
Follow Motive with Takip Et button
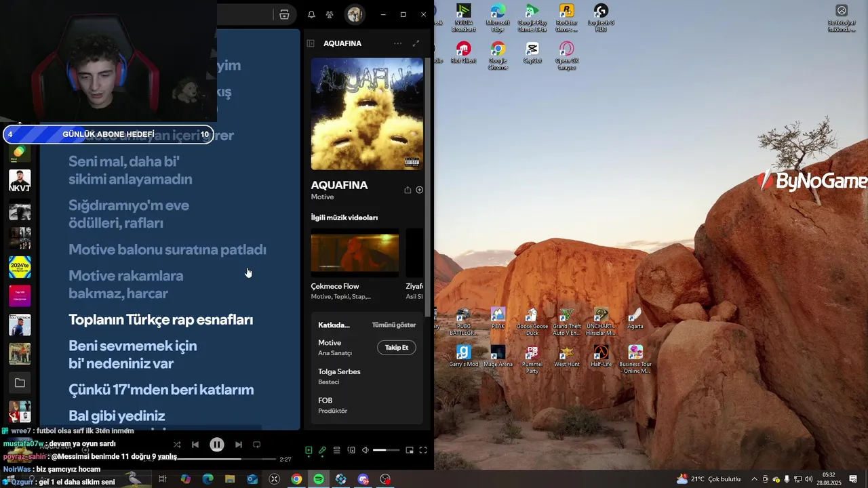[x=397, y=348]
